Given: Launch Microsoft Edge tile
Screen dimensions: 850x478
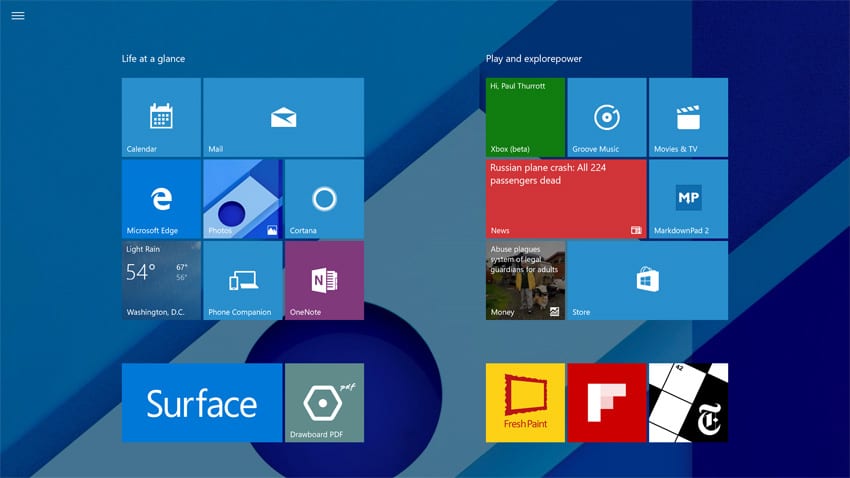Looking at the screenshot, I should click(x=161, y=199).
